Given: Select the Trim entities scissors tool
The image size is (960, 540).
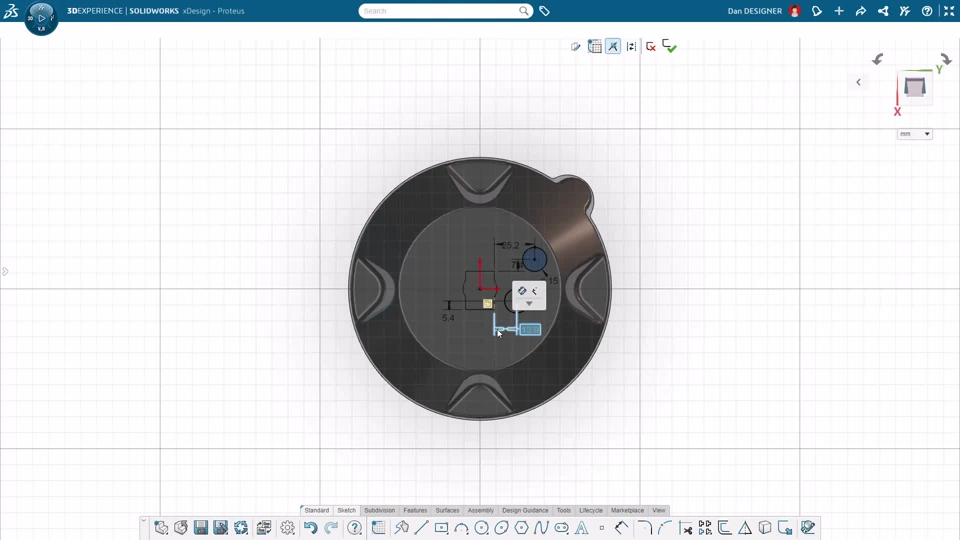Looking at the screenshot, I should [x=685, y=528].
